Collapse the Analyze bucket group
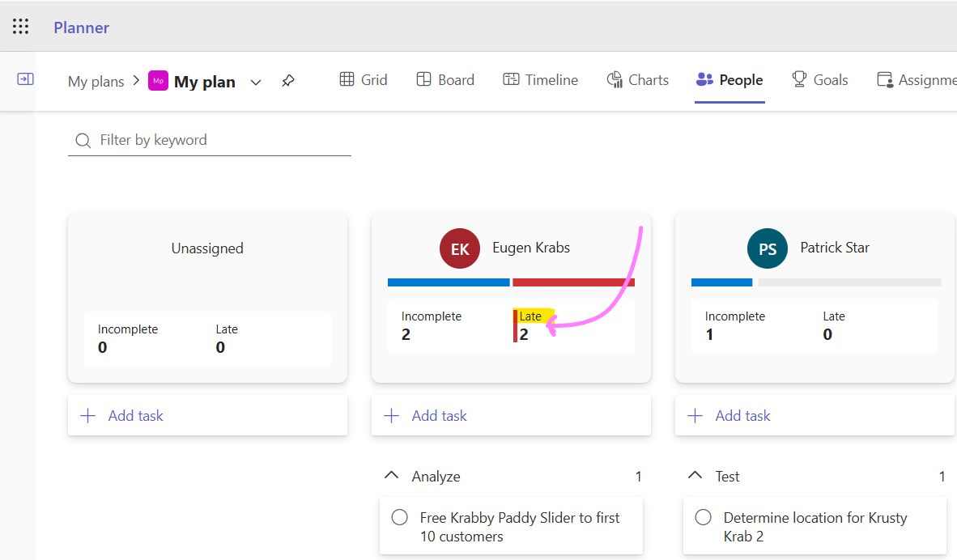Screen dimensions: 957x560 pyautogui.click(x=391, y=475)
